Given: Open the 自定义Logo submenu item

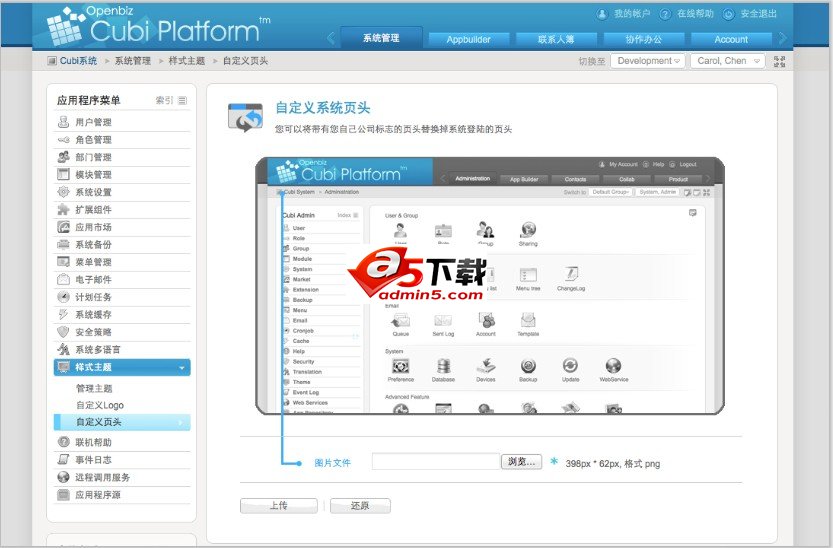Looking at the screenshot, I should pos(100,405).
